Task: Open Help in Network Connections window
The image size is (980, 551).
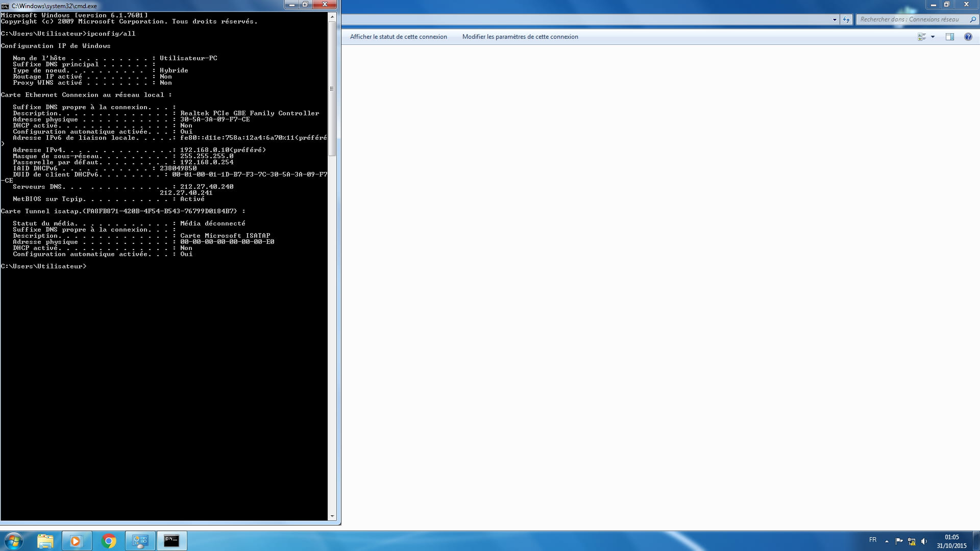Action: (x=968, y=37)
